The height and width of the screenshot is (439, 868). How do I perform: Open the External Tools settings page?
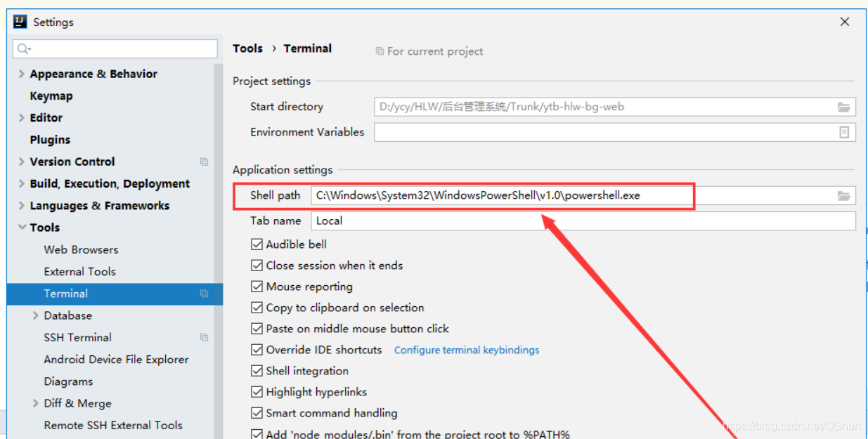click(x=79, y=272)
